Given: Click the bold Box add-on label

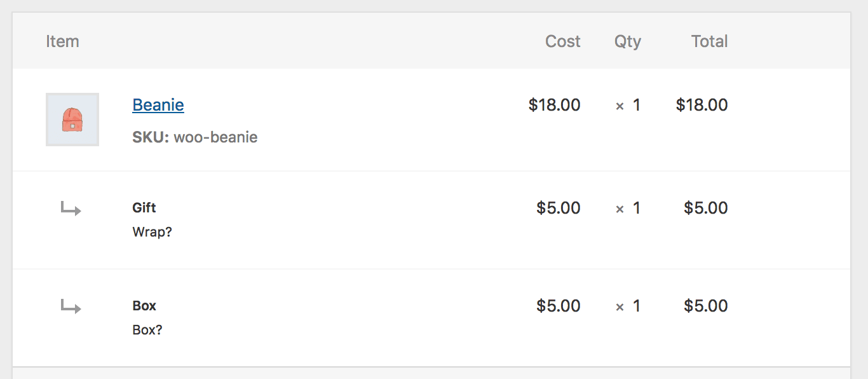Looking at the screenshot, I should tap(144, 306).
